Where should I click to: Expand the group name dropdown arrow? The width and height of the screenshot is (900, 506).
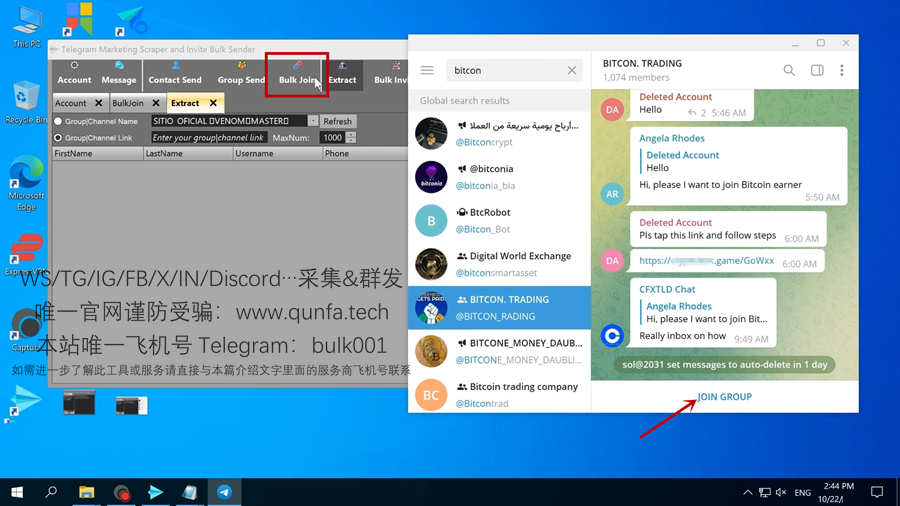pos(313,121)
